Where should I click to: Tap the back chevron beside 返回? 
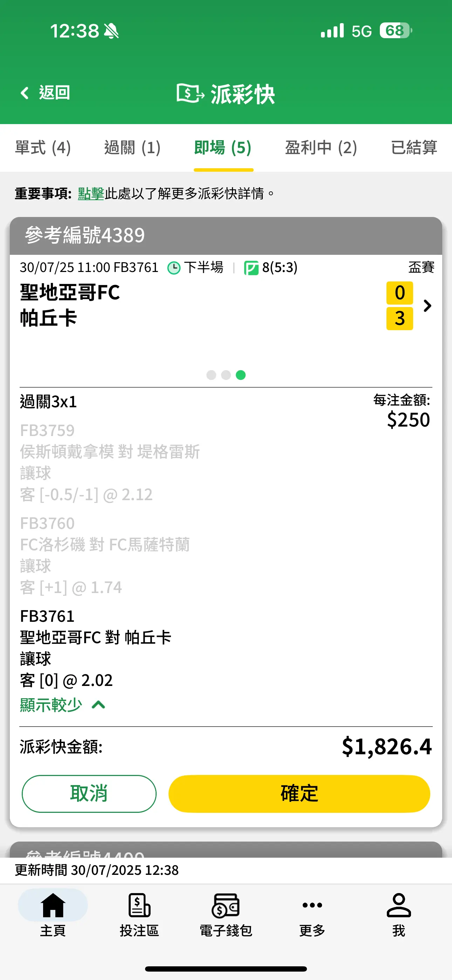click(x=25, y=93)
